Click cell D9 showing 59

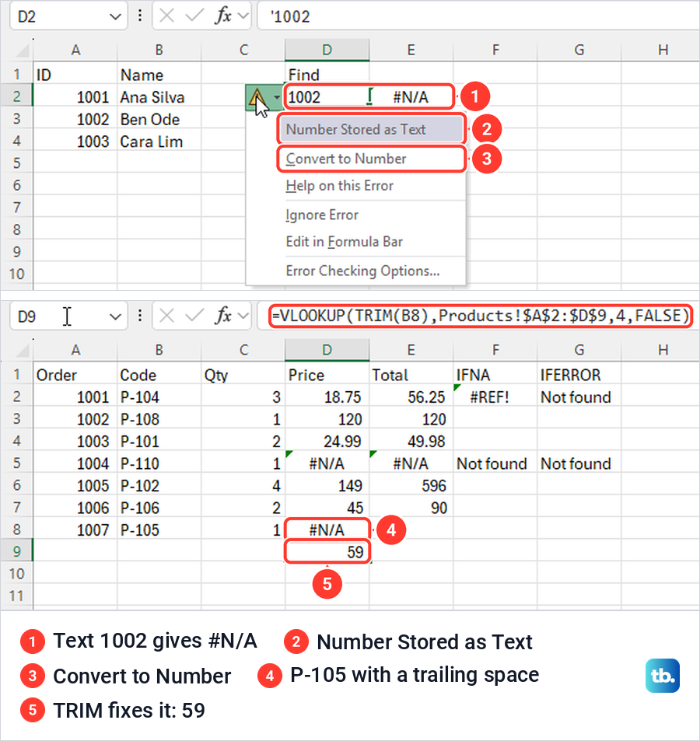327,552
